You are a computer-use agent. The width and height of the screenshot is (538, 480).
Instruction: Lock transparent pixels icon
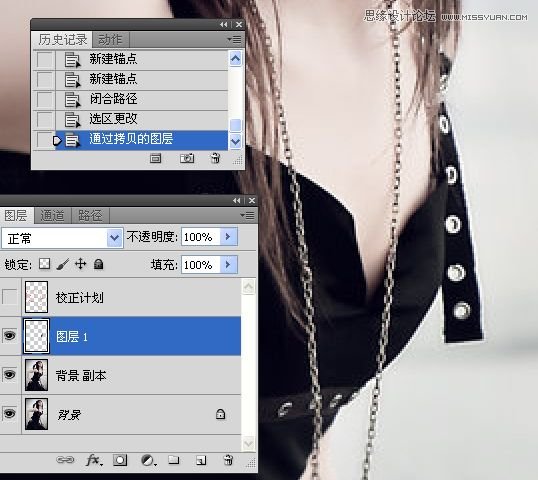click(44, 264)
